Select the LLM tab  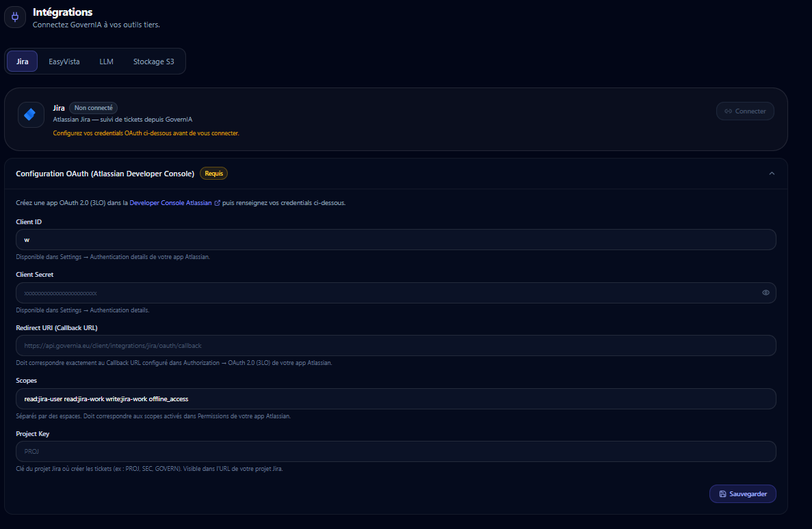(x=106, y=62)
